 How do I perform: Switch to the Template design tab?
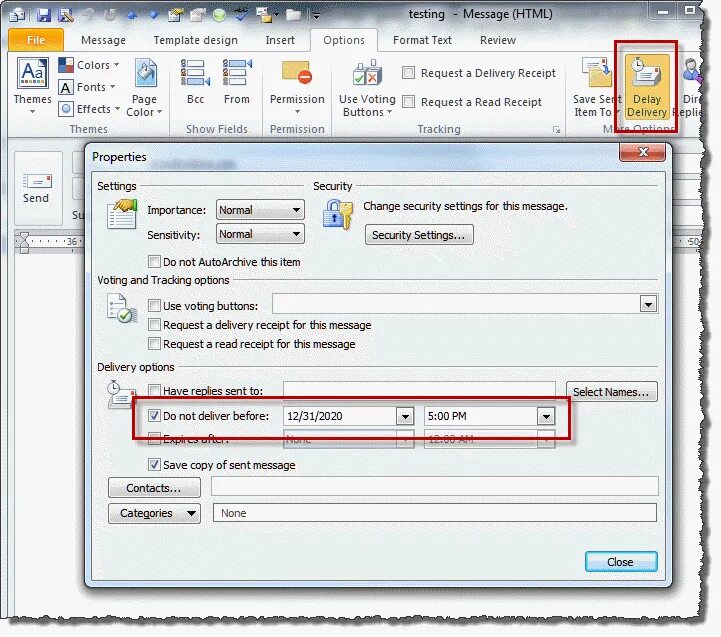(x=195, y=40)
